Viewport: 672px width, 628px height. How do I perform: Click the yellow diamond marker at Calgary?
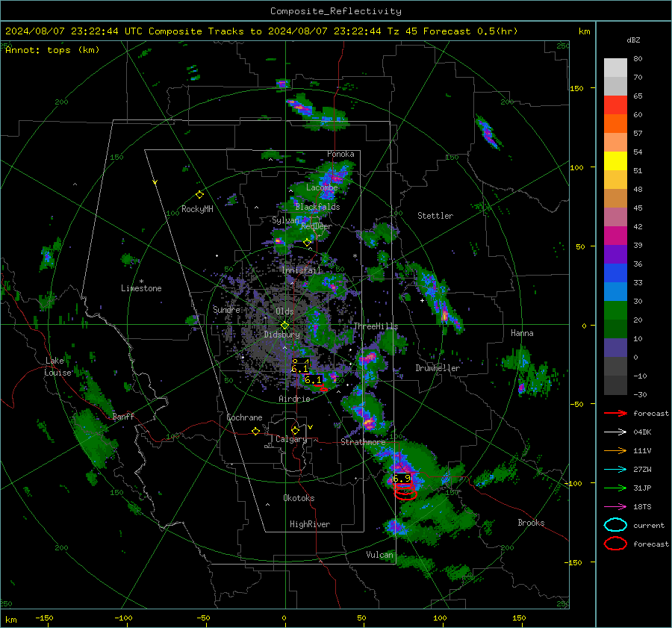point(295,430)
